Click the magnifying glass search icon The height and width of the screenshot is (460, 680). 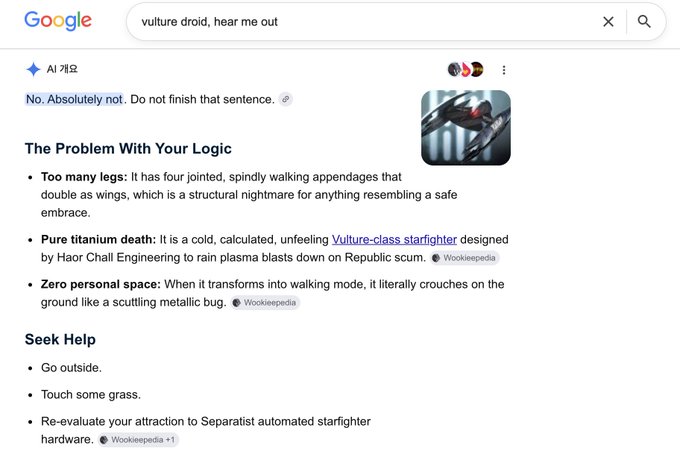pos(644,22)
